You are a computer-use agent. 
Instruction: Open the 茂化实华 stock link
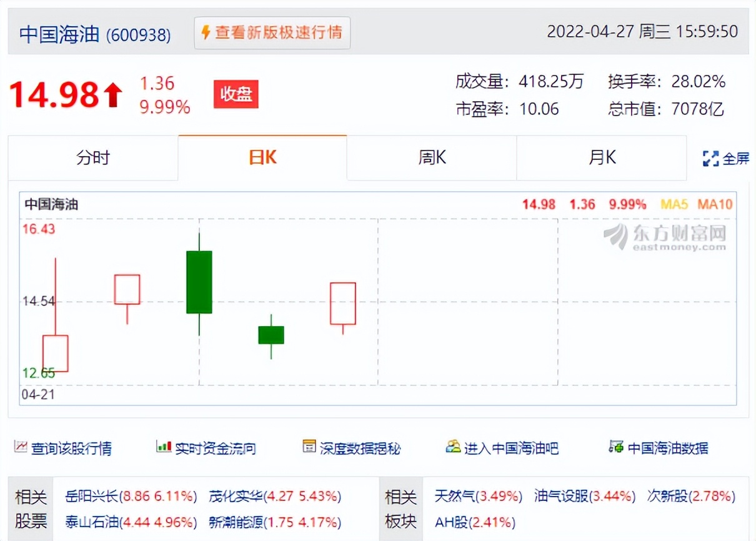pos(275,497)
